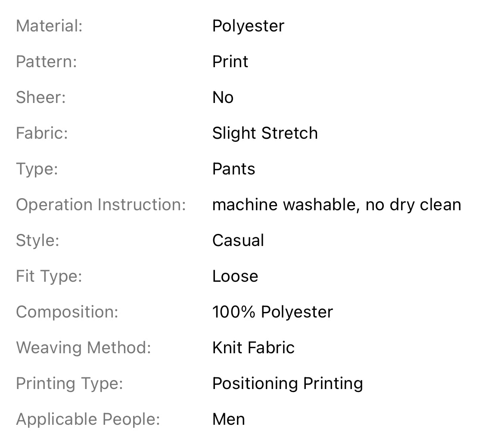Click the Operation Instruction label

point(101,205)
